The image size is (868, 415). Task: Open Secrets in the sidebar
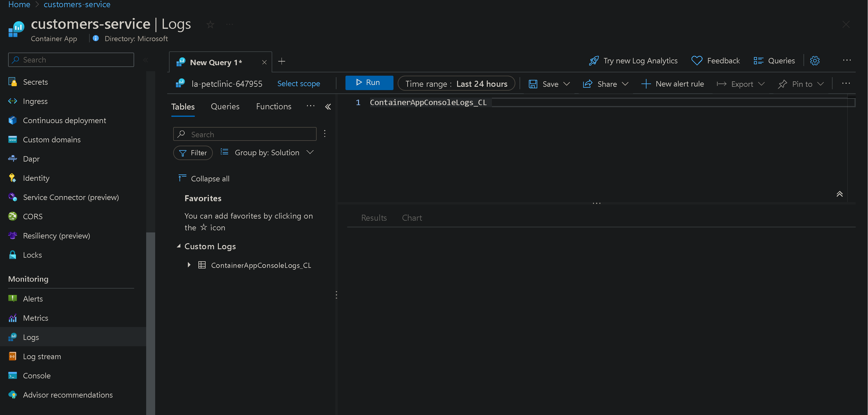tap(35, 82)
